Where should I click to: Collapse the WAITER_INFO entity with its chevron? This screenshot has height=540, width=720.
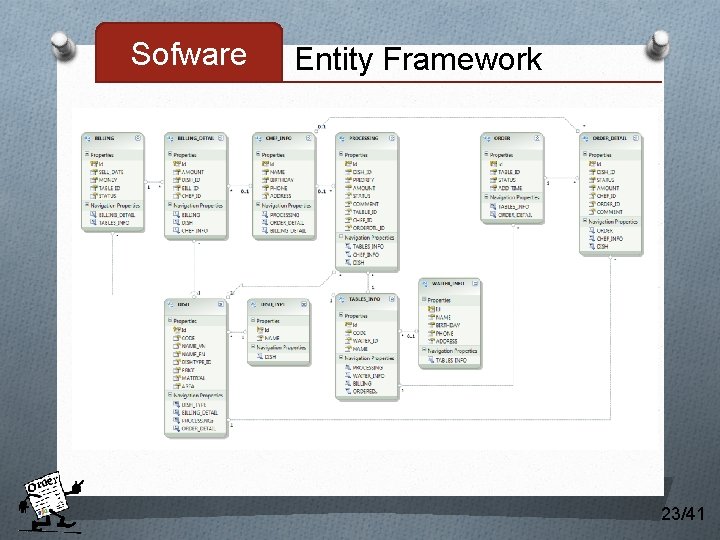475,283
